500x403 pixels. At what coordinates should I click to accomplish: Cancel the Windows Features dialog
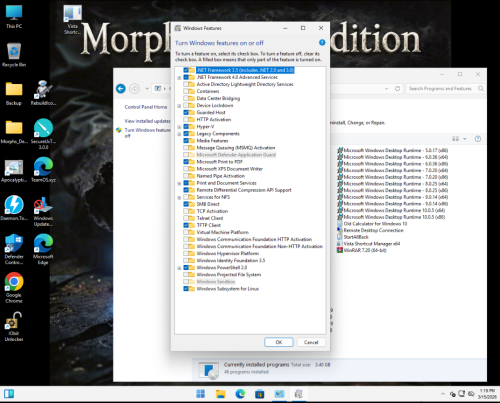[x=311, y=342]
